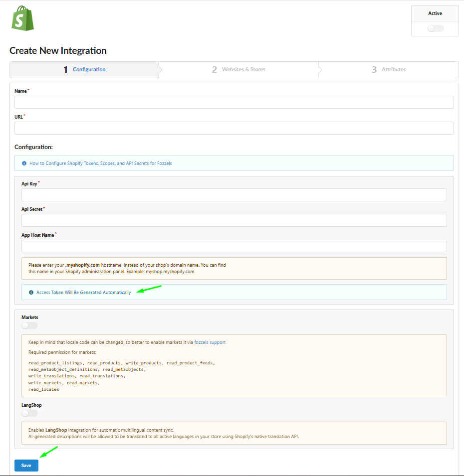The width and height of the screenshot is (464, 476).
Task: Open the fozzels support link
Action: [x=210, y=342]
